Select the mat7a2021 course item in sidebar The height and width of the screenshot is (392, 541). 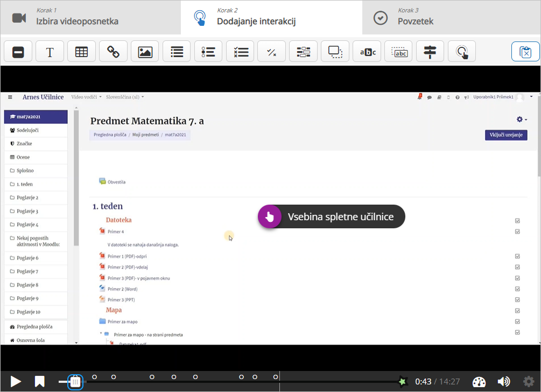coord(36,117)
